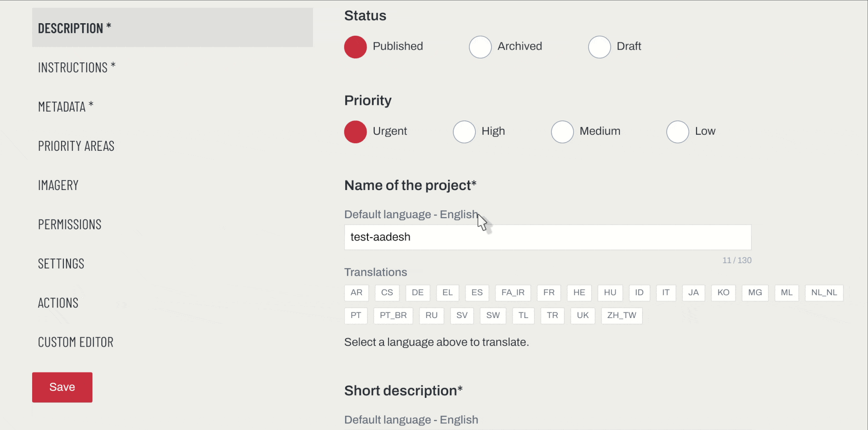
Task: Open the Settings tab
Action: tap(61, 264)
